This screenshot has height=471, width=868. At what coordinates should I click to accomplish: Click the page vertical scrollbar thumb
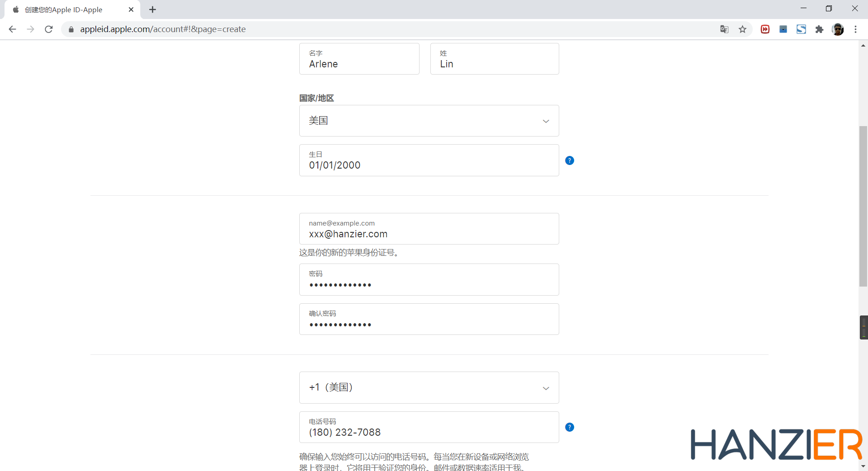[863, 206]
